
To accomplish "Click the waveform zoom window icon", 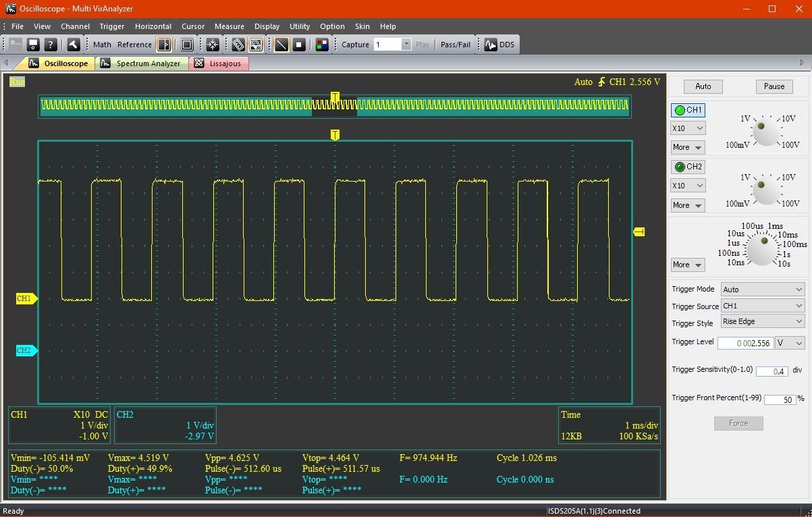I will coord(256,45).
